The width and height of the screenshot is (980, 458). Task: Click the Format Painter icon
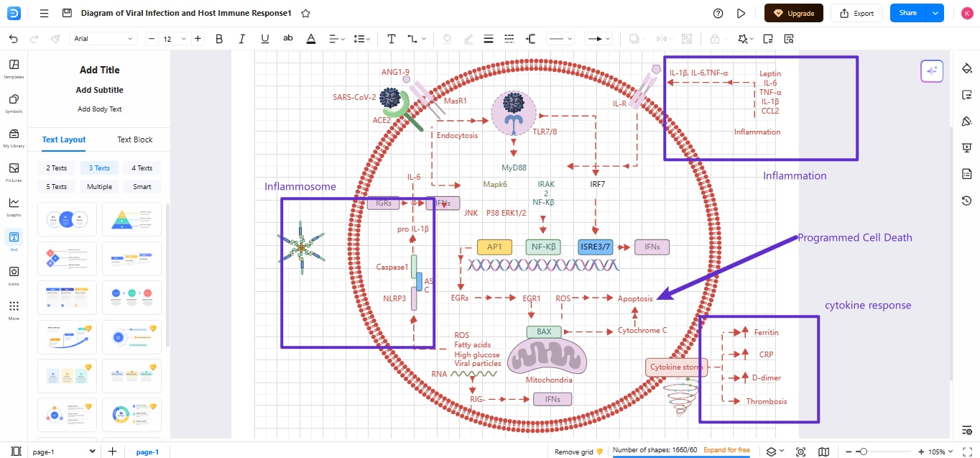[x=55, y=39]
